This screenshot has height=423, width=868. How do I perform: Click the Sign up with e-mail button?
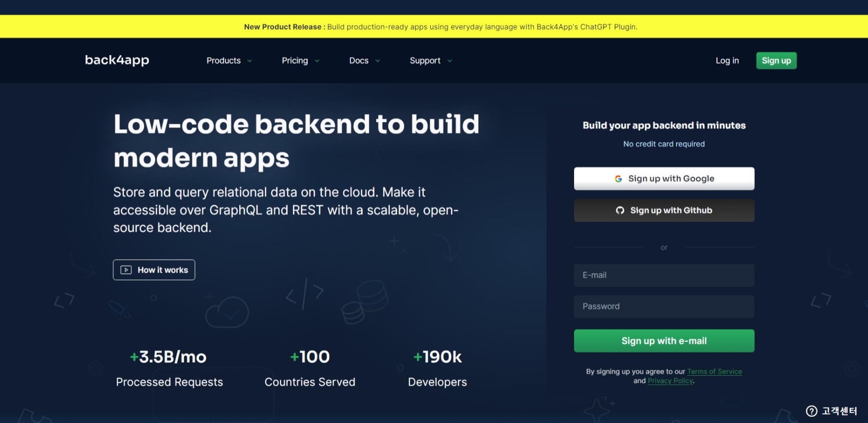(664, 341)
